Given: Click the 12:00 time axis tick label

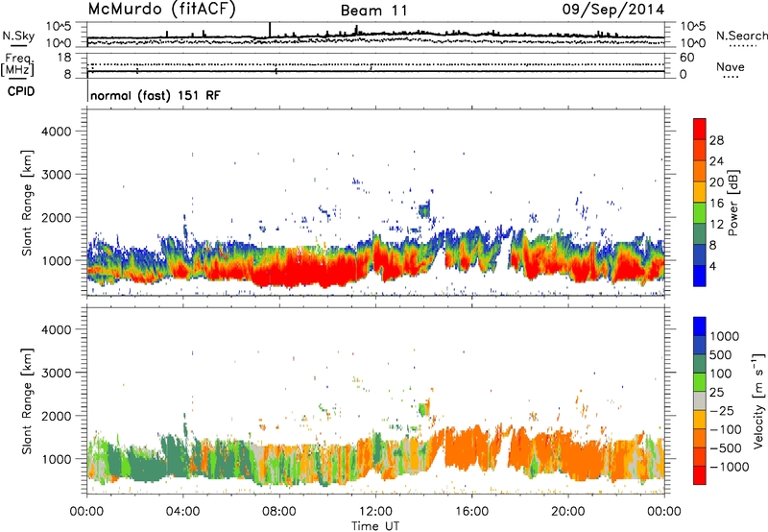Looking at the screenshot, I should click(375, 512).
